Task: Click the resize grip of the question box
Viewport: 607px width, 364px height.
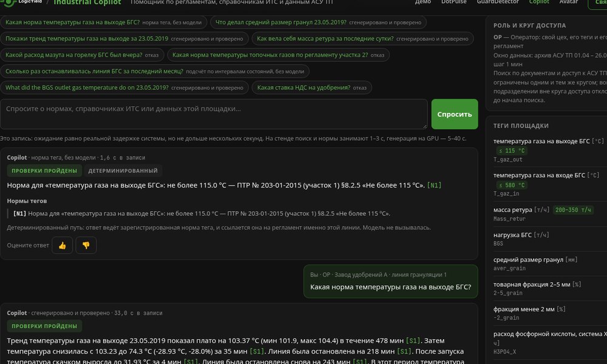Action: pos(425,126)
